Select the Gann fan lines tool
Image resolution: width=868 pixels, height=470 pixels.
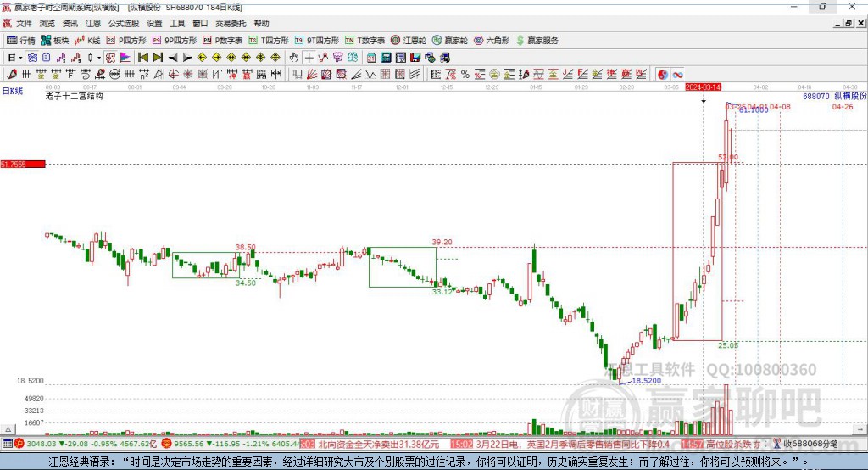312,75
